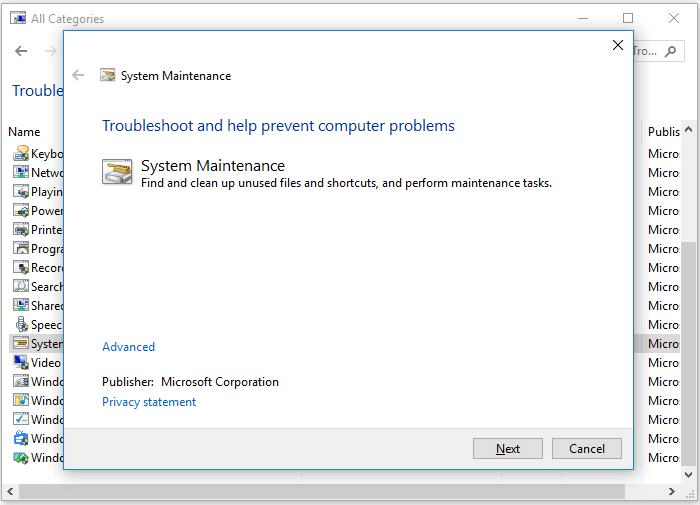
Task: Click the Keyboard troubleshooter icon
Action: click(x=21, y=154)
